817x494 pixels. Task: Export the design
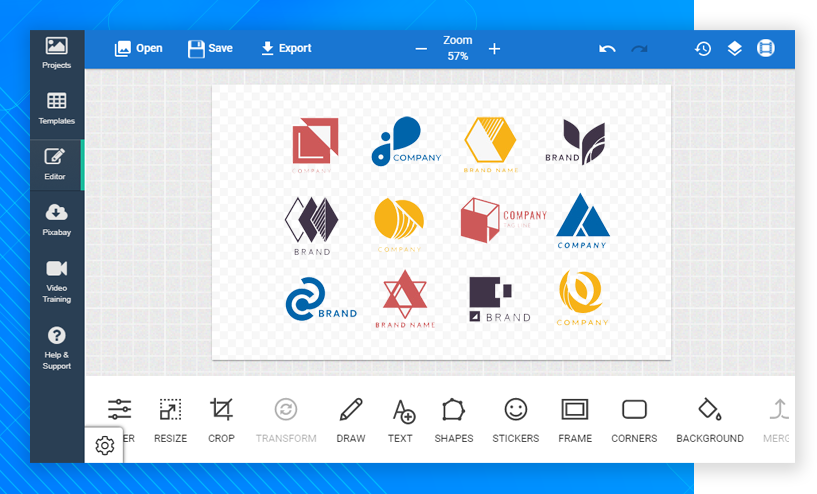(286, 48)
